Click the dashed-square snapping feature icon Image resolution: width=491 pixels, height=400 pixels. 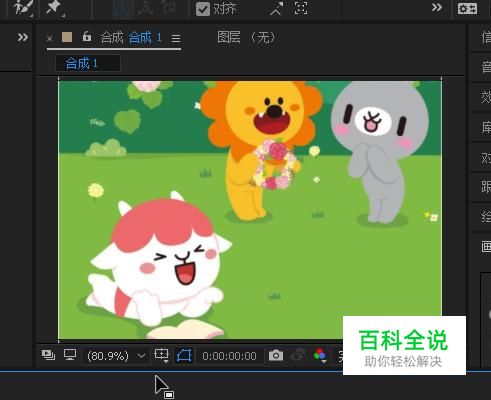301,8
